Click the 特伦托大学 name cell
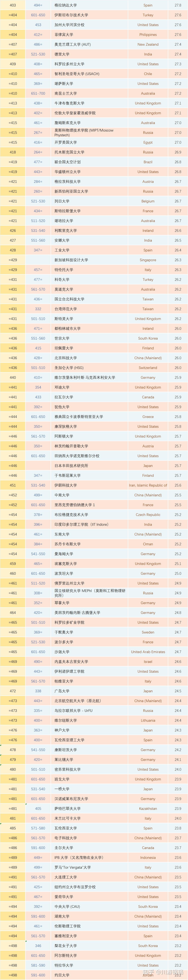 [x=64, y=270]
